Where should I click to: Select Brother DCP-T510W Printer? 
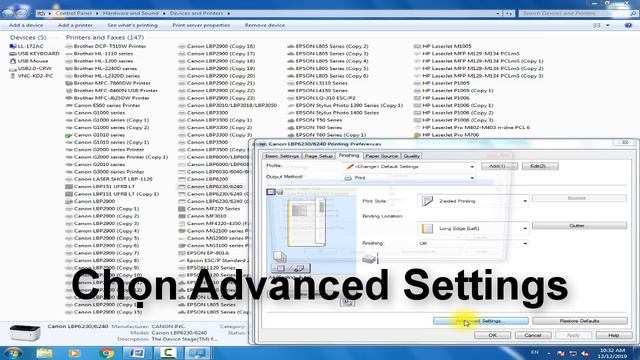(106, 46)
